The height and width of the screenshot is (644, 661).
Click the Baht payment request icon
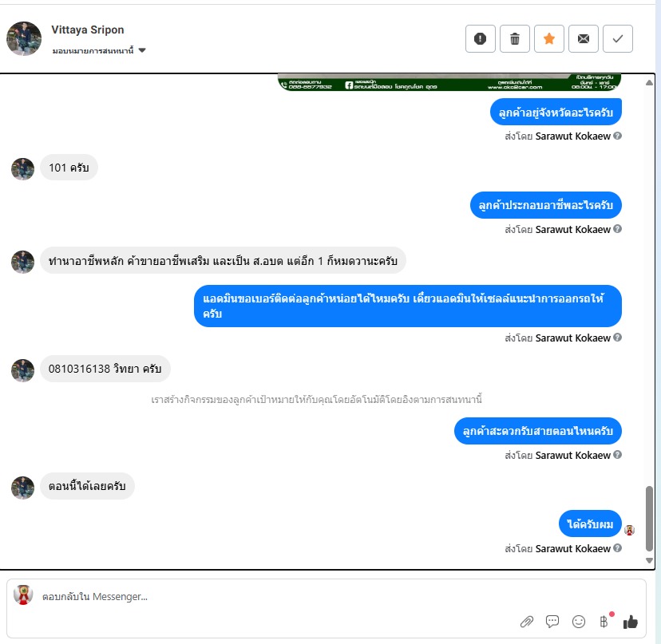click(x=604, y=622)
